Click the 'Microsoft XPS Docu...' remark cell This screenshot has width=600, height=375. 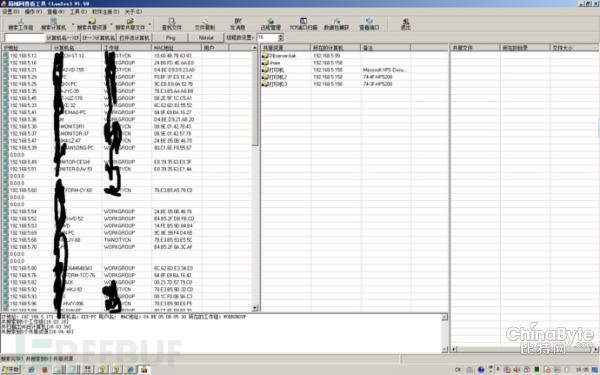[384, 70]
